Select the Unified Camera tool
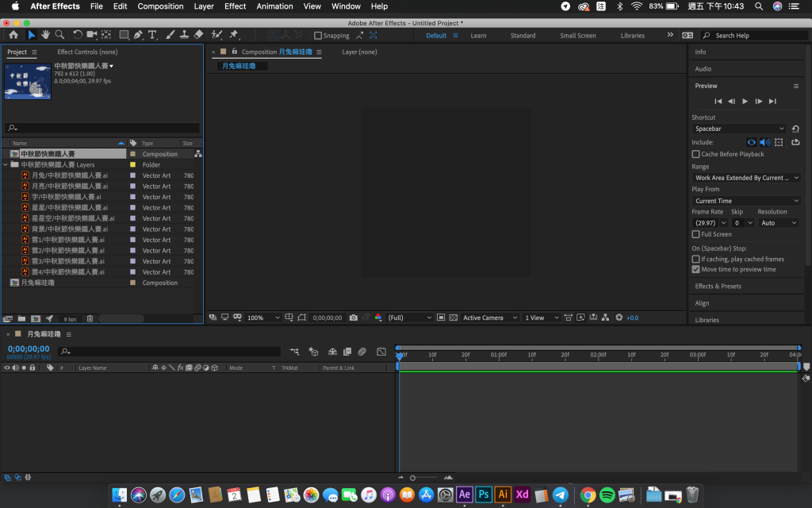This screenshot has height=508, width=812. 92,35
